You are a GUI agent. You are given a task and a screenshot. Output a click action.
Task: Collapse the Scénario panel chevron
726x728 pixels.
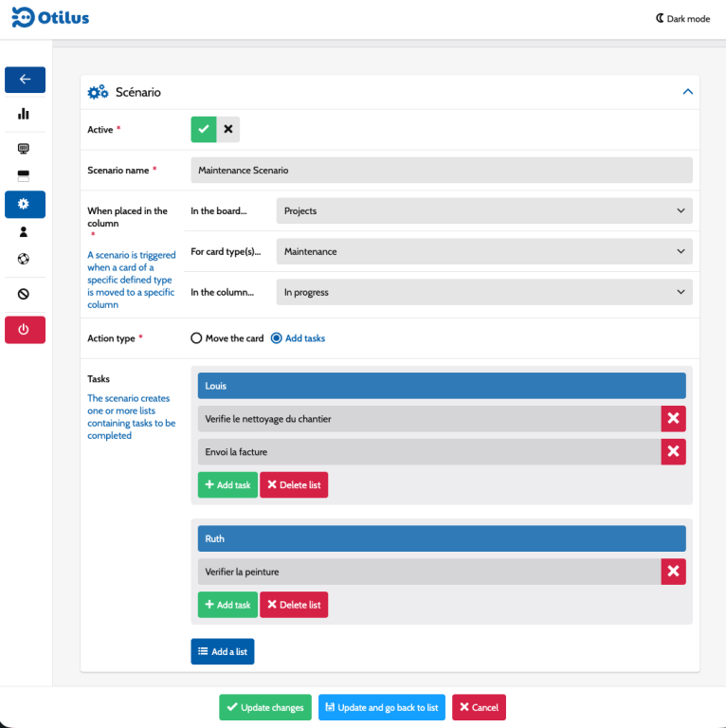(687, 92)
